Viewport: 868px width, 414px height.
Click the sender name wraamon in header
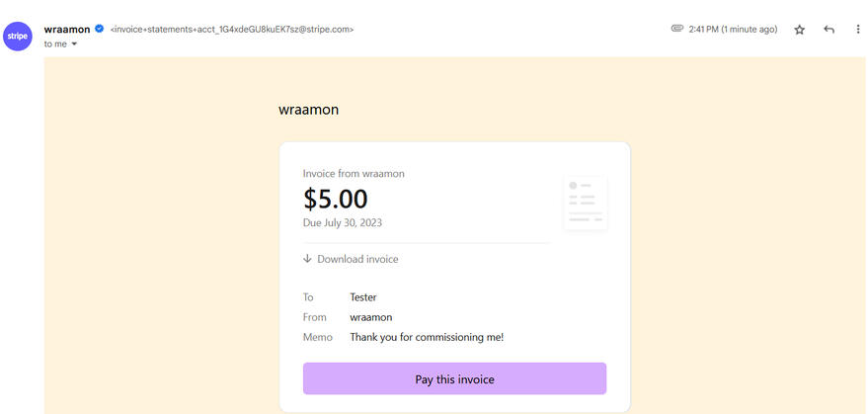66,29
